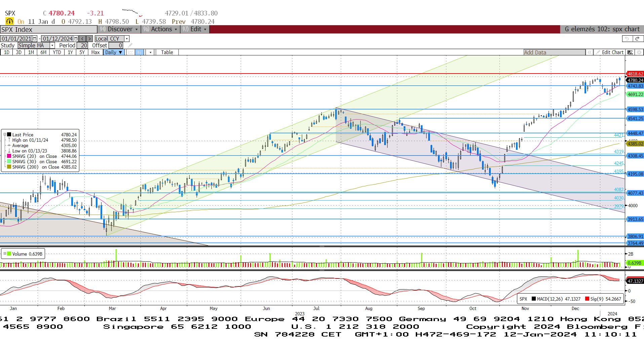Click the SMAVG (200) olive swatch
Screen dimensions: 644x353
(x=9, y=167)
